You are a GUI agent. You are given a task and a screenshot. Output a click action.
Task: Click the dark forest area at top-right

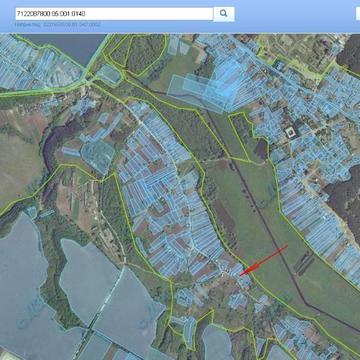349,53
